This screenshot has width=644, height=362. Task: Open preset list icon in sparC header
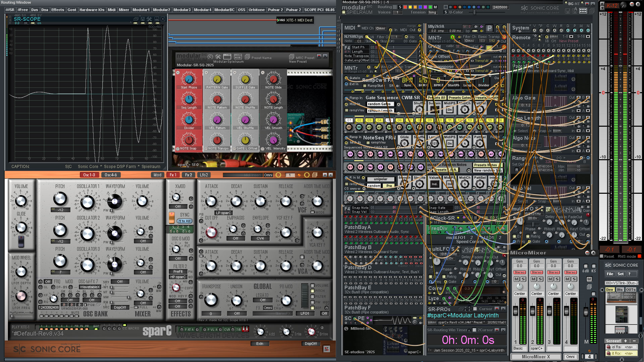315,175
